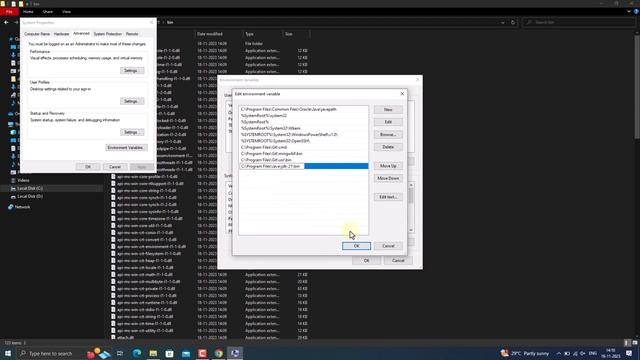The width and height of the screenshot is (640, 360).
Task: Click User Profiles Settings button
Action: click(131, 101)
